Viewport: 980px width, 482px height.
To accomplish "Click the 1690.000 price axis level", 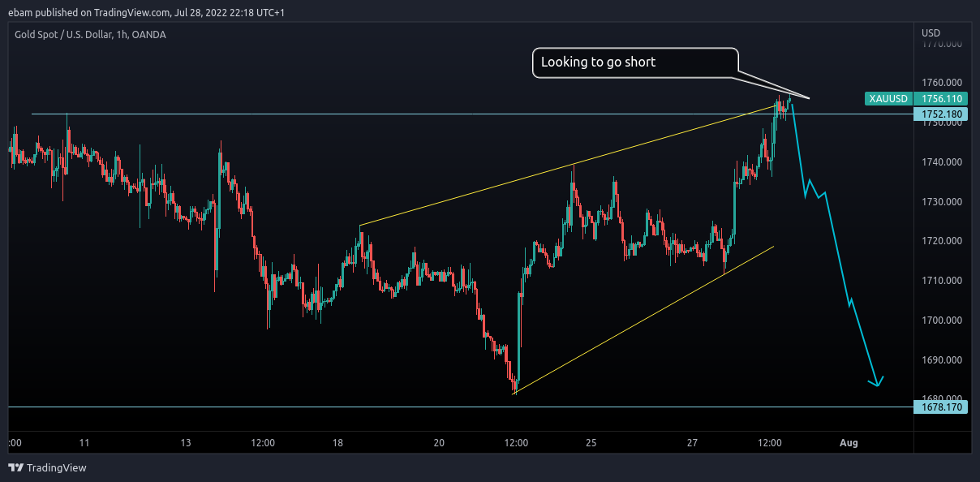I will pos(942,359).
